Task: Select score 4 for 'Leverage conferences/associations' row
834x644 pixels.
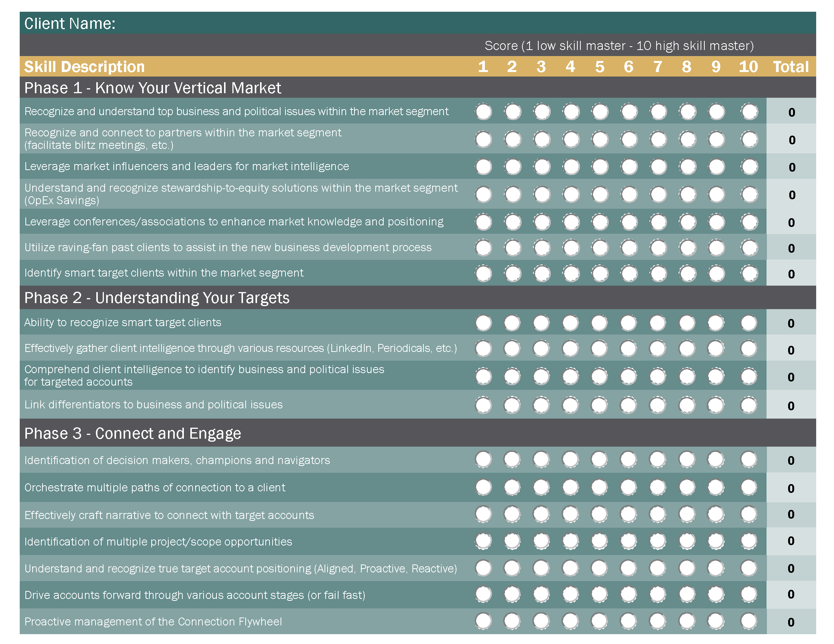Action: (x=571, y=222)
